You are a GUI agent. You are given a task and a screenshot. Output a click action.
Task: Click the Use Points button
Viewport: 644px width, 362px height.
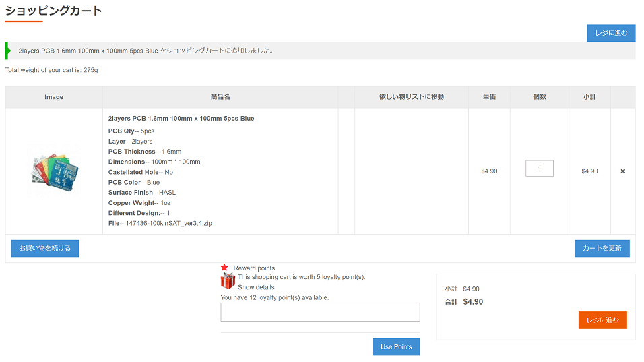tap(396, 346)
